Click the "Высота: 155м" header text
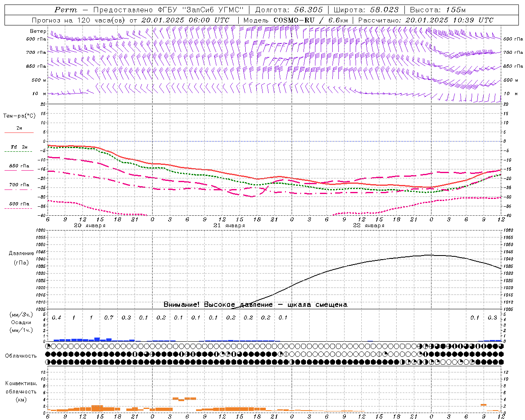 pyautogui.click(x=438, y=10)
